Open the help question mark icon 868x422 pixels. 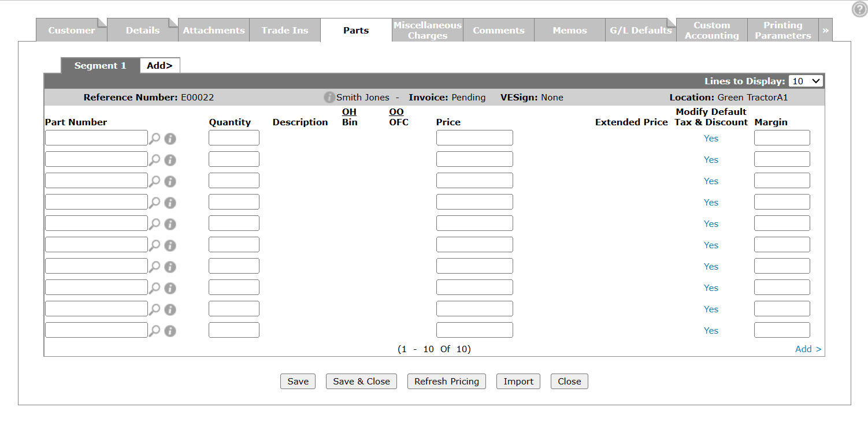point(859,9)
